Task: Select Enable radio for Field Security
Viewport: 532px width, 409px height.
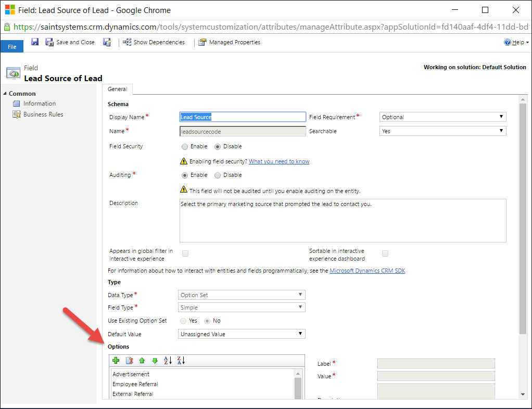Action: 185,147
